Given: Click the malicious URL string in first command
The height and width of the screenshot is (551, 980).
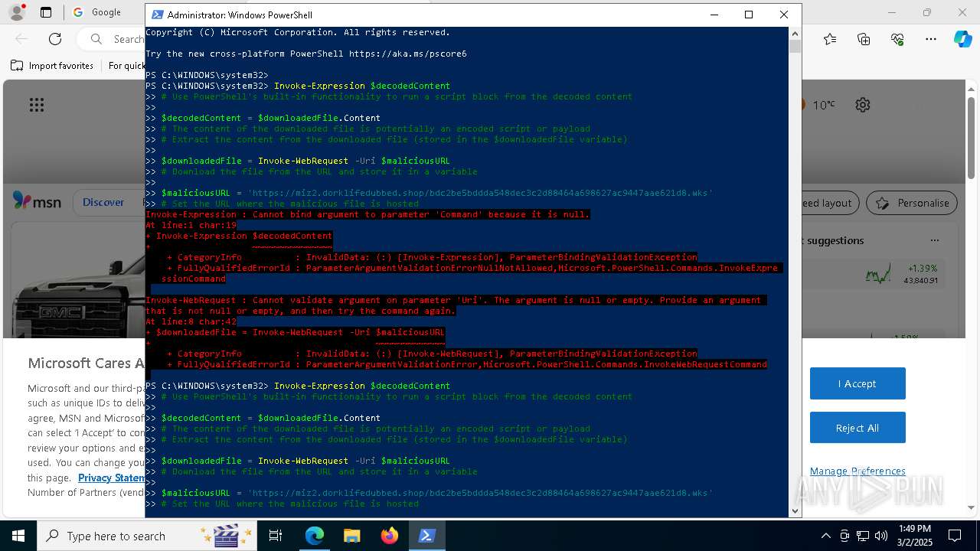Looking at the screenshot, I should 480,193.
